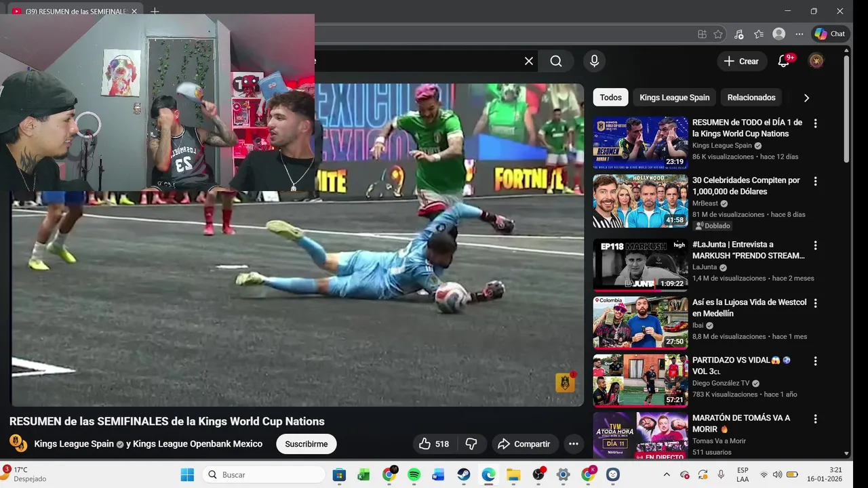Image resolution: width=868 pixels, height=488 pixels.
Task: Start voice search with microphone icon
Action: tap(595, 61)
